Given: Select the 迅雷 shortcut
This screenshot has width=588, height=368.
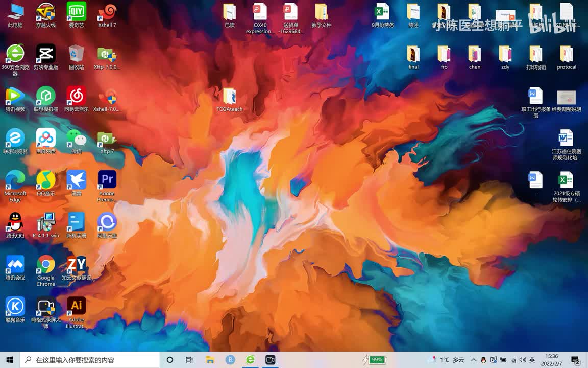Looking at the screenshot, I should [77, 183].
